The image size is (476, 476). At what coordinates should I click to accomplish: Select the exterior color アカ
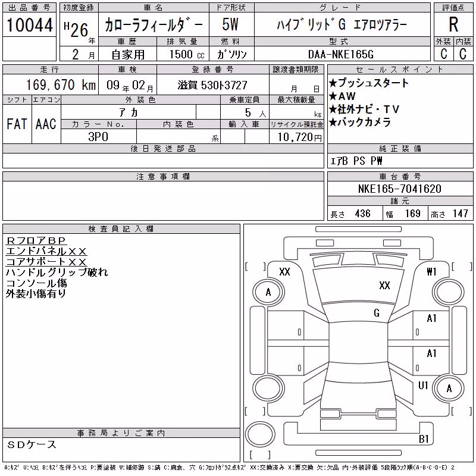click(x=129, y=112)
